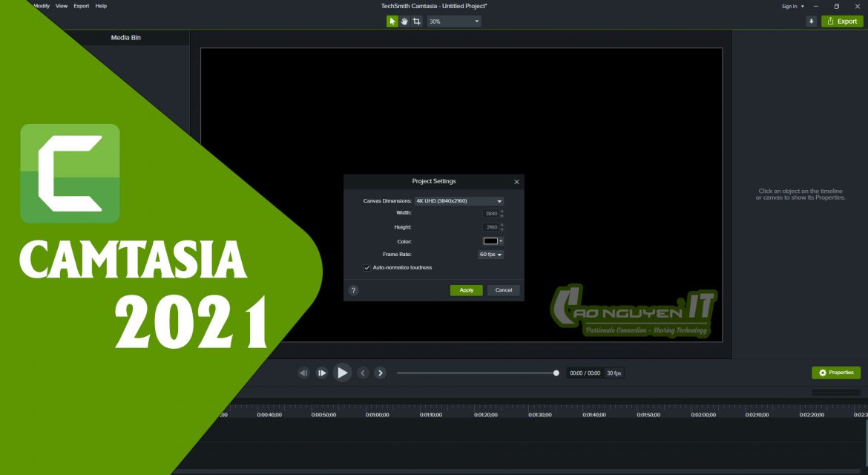Image resolution: width=868 pixels, height=475 pixels.
Task: Activate the Pan hand tool
Action: tap(404, 22)
